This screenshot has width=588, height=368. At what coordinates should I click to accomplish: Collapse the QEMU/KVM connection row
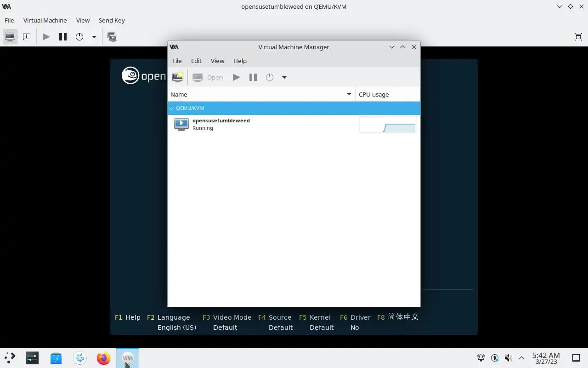tap(171, 108)
